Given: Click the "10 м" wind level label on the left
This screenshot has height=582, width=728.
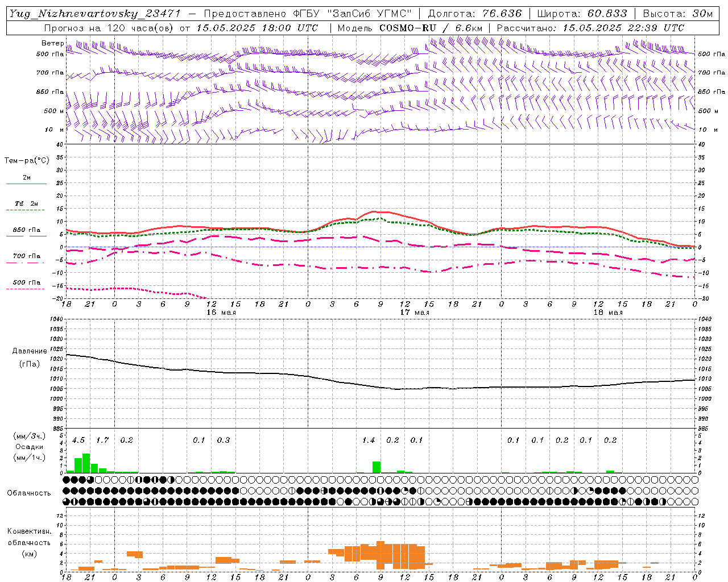Looking at the screenshot, I should click(55, 130).
